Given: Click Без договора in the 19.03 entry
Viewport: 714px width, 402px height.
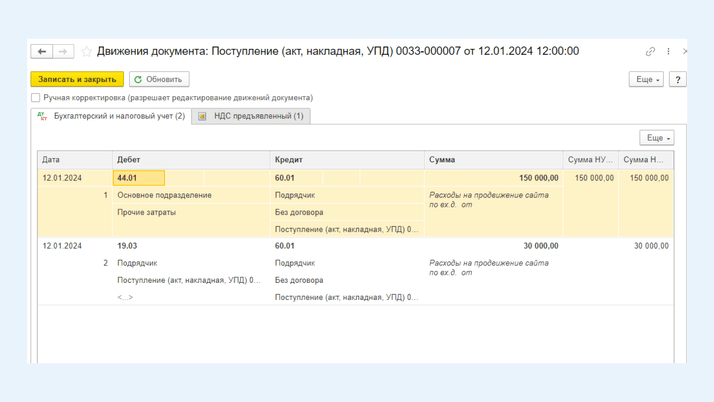Looking at the screenshot, I should [x=299, y=280].
